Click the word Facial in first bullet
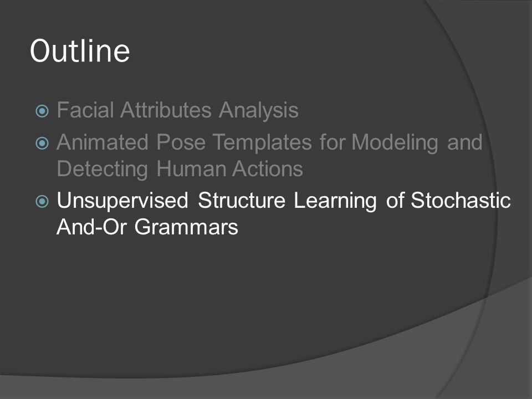Image resolution: width=532 pixels, height=399 pixels. click(x=85, y=110)
